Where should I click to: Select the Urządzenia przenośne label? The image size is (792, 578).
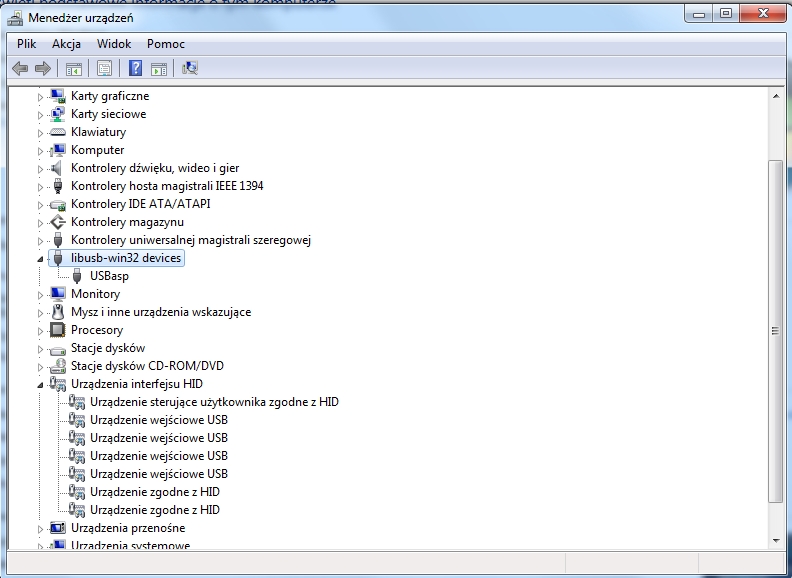point(128,528)
